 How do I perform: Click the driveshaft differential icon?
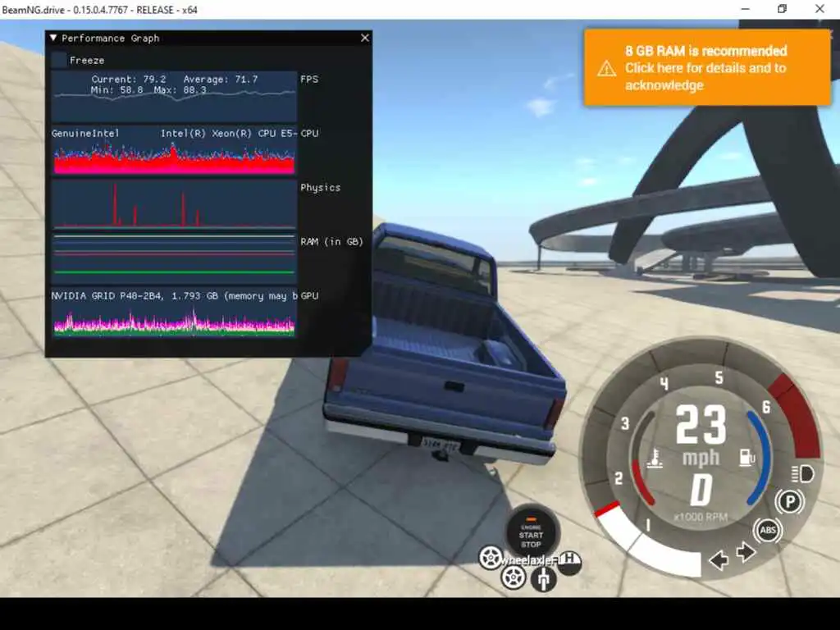[544, 579]
